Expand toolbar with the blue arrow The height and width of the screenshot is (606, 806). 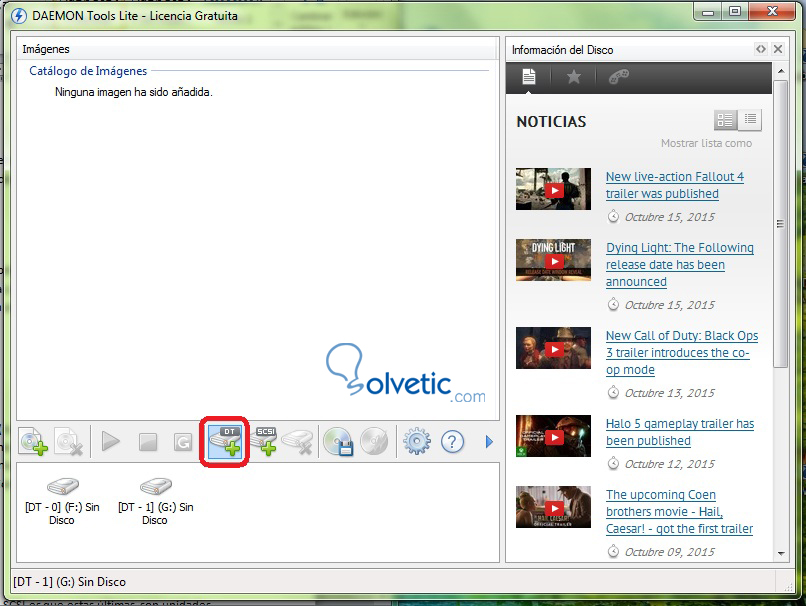click(489, 442)
